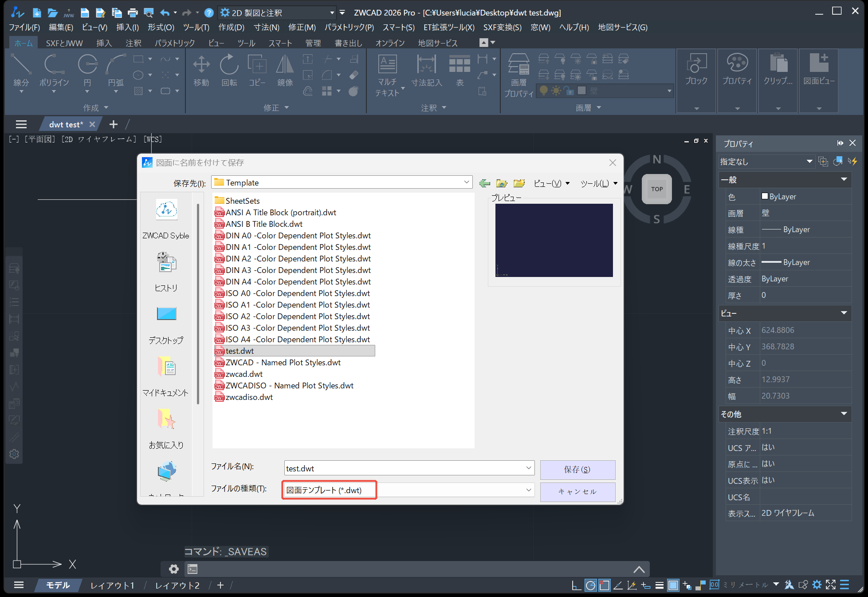The width and height of the screenshot is (868, 597).
Task: Add a new drawing tab with plus
Action: point(114,124)
